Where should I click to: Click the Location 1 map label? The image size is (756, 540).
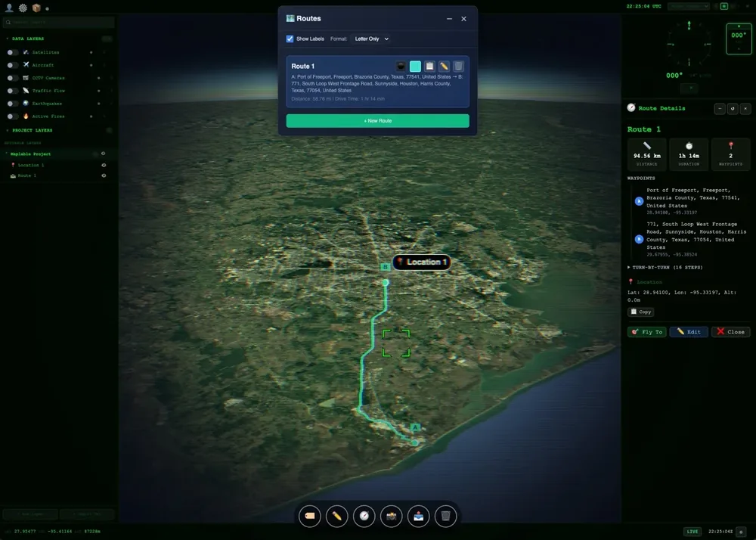[x=422, y=262]
